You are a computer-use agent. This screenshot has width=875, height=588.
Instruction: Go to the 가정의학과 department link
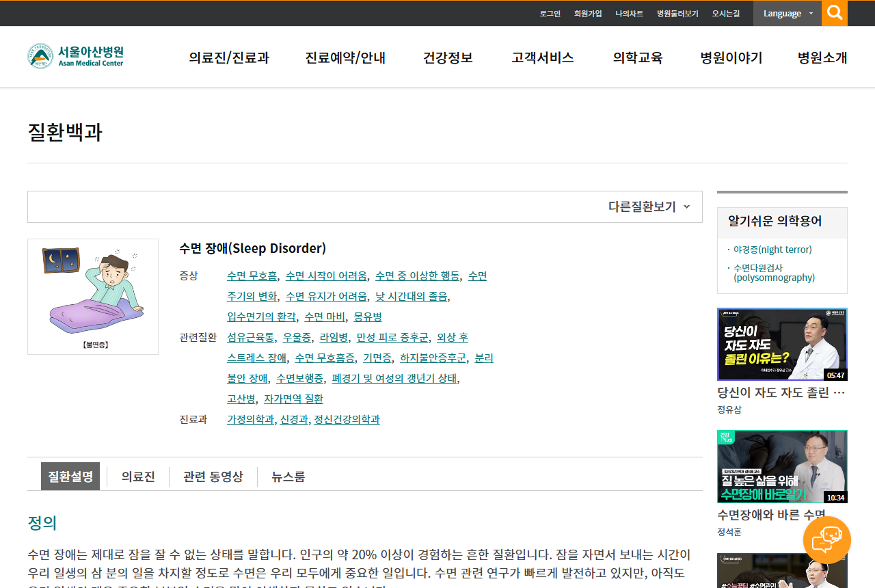pos(250,420)
